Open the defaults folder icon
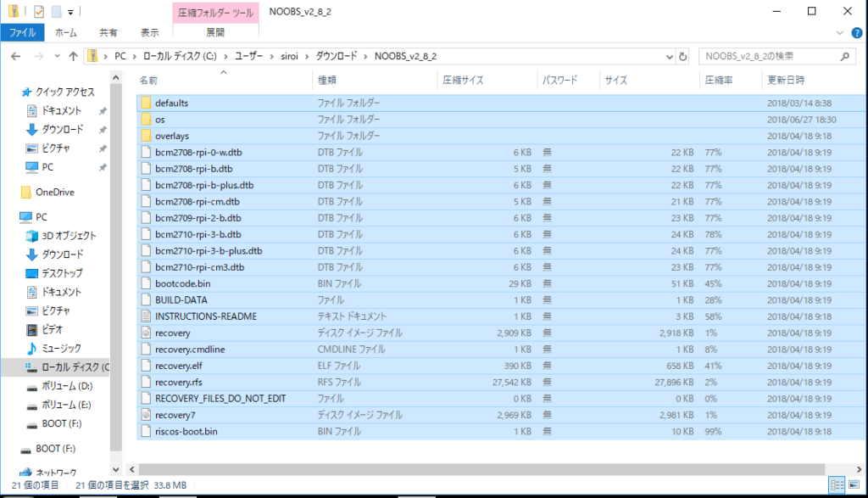Screen dimensions: 868x498 [145, 103]
